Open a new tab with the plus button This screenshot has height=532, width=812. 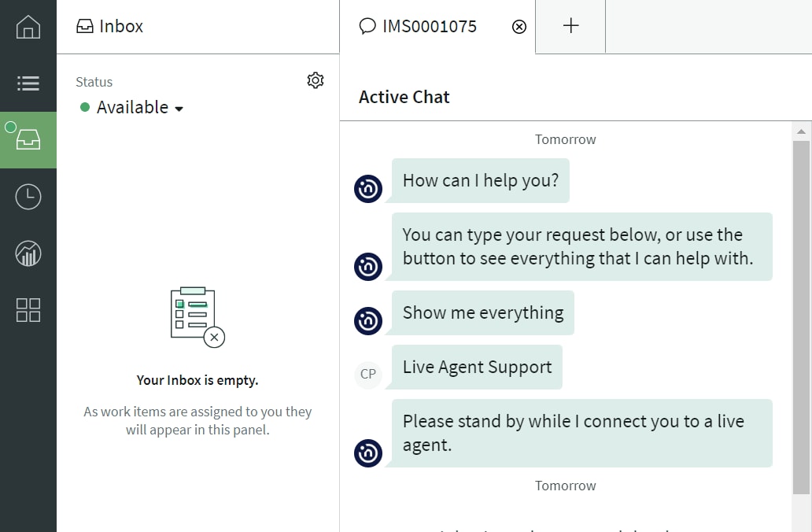click(570, 26)
